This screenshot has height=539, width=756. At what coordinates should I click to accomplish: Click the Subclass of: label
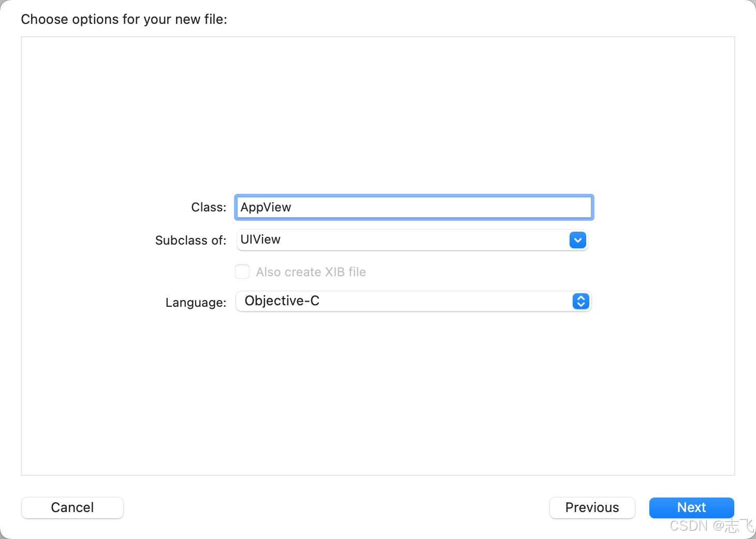pos(191,240)
